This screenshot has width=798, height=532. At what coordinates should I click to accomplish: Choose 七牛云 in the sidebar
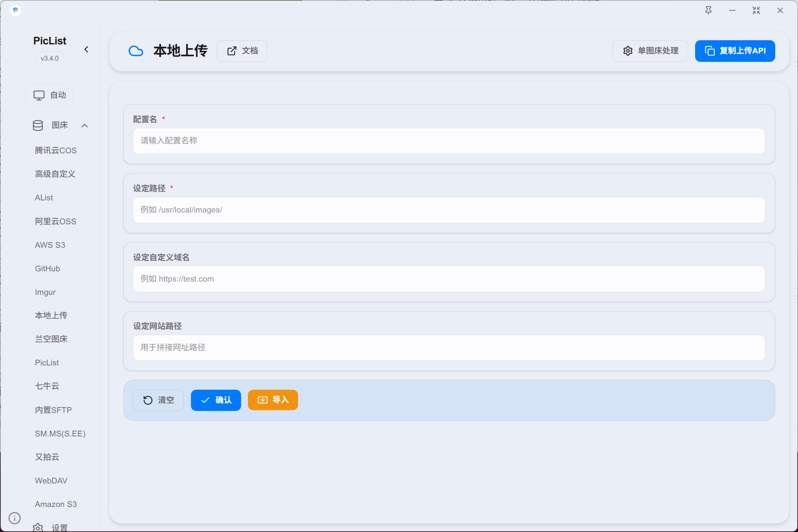click(47, 386)
